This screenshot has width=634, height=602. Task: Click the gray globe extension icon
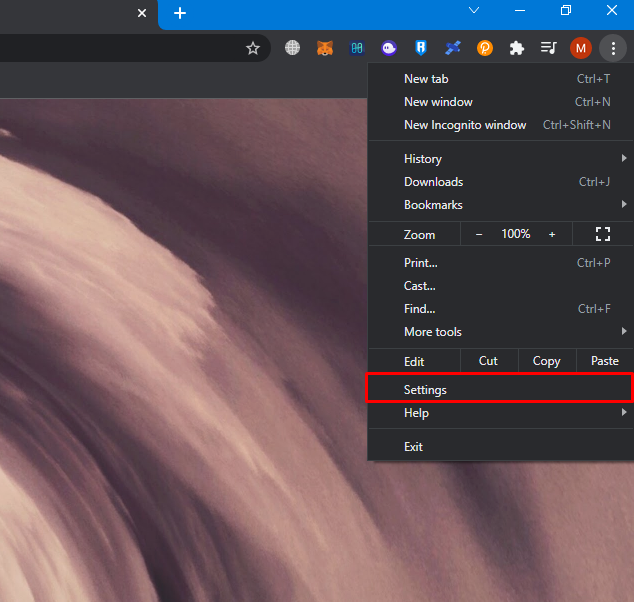pyautogui.click(x=292, y=48)
